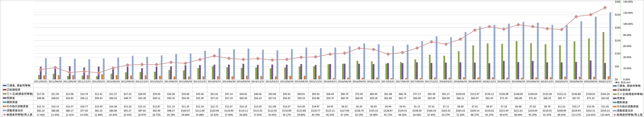Select the $19.50 other current assets cell
The image size is (644, 117).
click(x=99, y=107)
